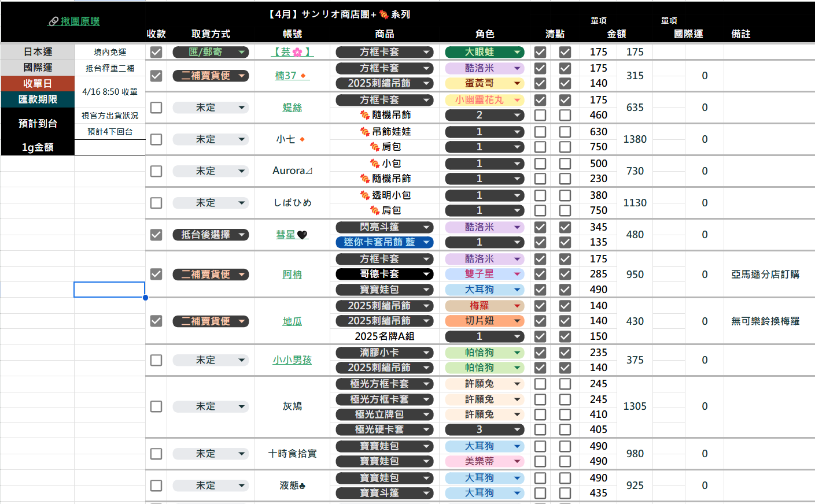Select the 1380 total cell
Screen dimensions: 815x504
click(635, 139)
